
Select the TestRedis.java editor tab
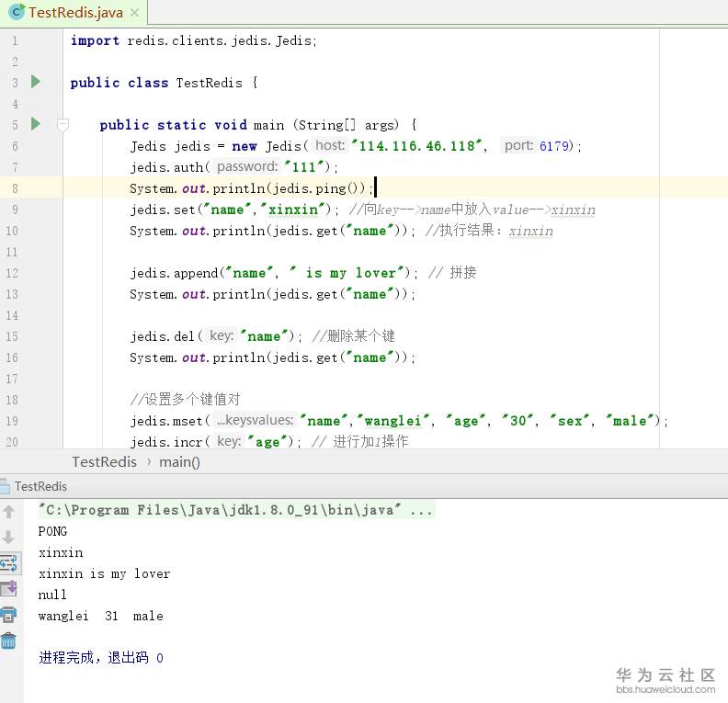[x=74, y=13]
